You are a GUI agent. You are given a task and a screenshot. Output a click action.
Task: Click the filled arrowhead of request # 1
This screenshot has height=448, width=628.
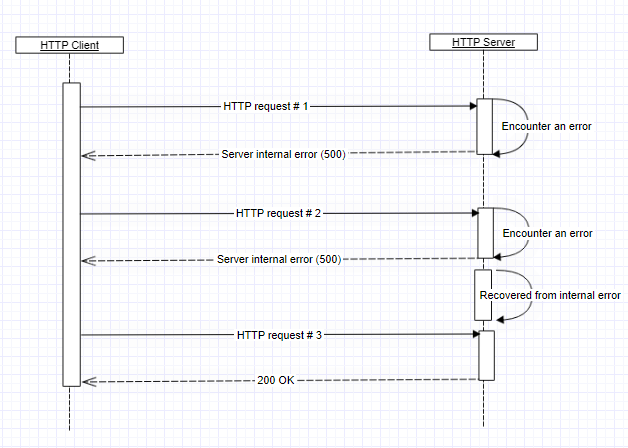(x=473, y=106)
